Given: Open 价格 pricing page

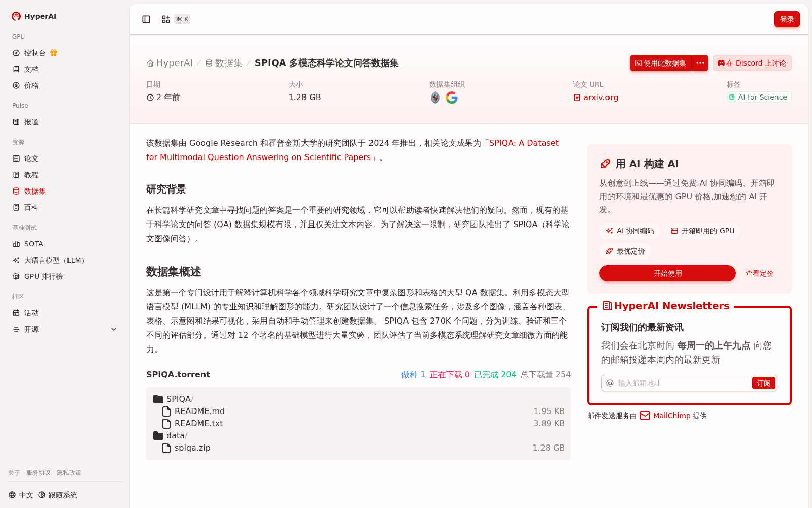Looking at the screenshot, I should tap(25, 85).
